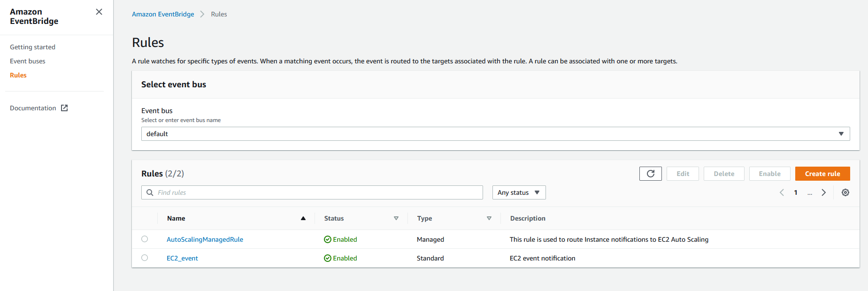Click Amazon EventBridge breadcrumb link
The width and height of the screenshot is (868, 291).
(x=163, y=14)
